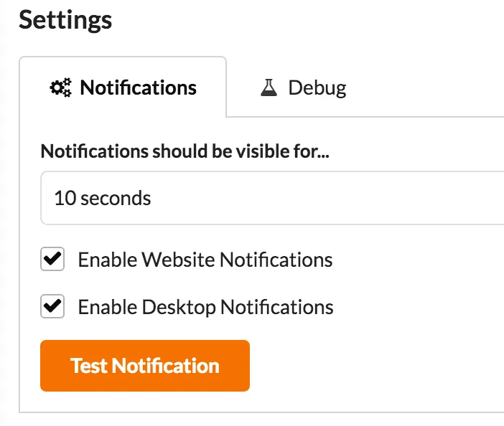Screen dimensions: 504x426
Task: Uncheck the Enable Website Notifications checkbox
Action: coord(52,259)
